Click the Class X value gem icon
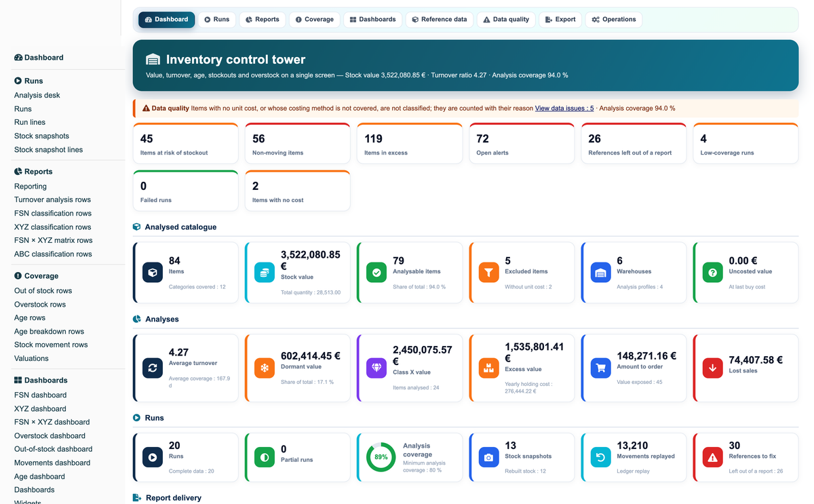The width and height of the screenshot is (814, 504). point(376,368)
